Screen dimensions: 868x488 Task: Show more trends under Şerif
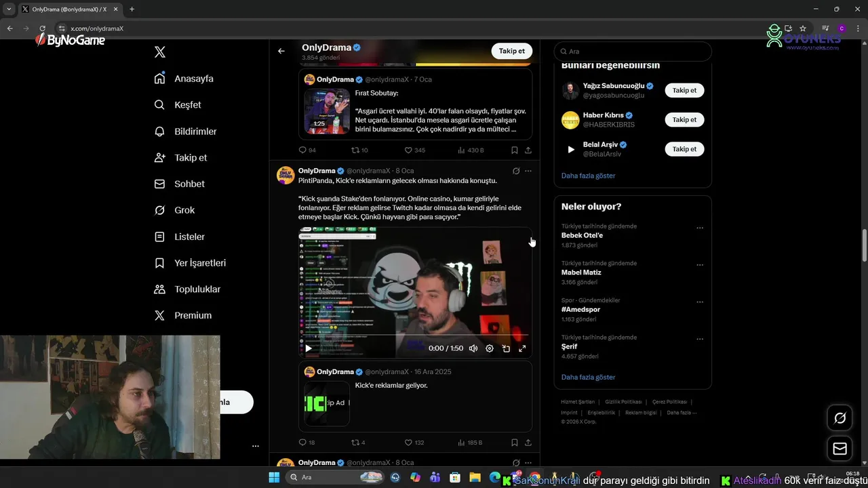[588, 377]
